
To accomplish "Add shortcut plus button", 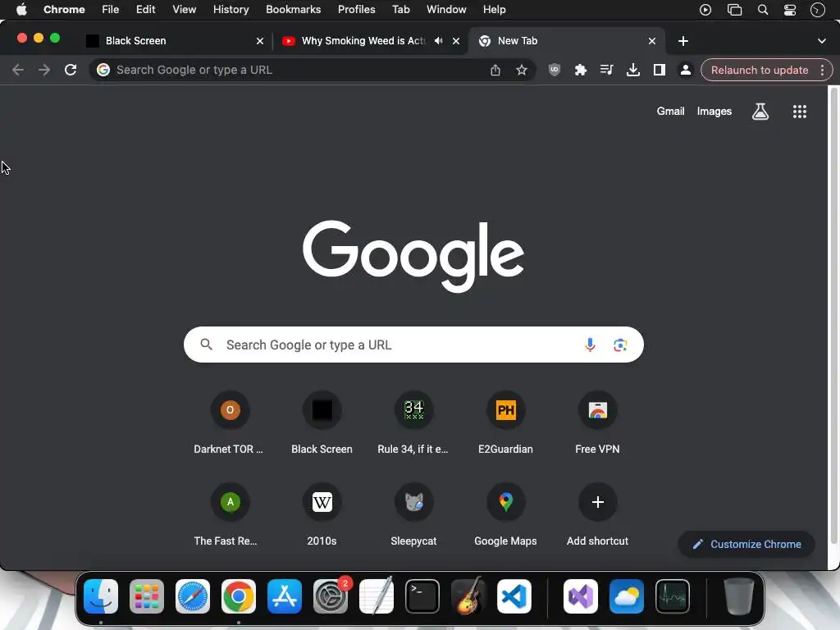I will [597, 515].
